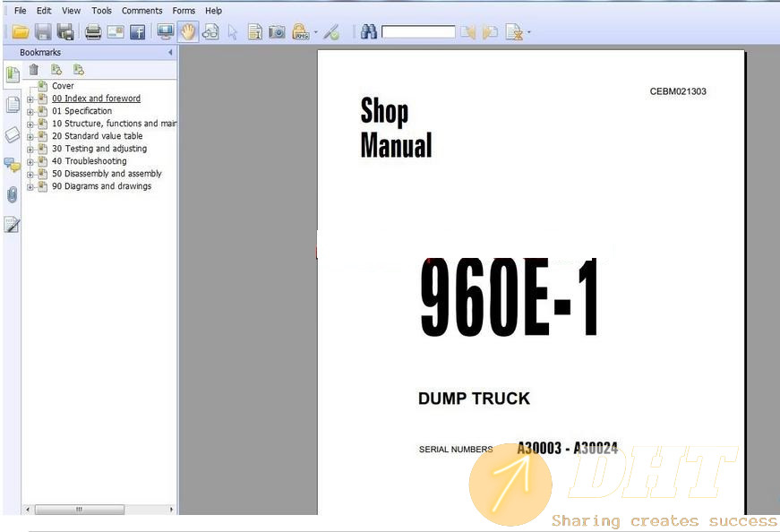Image resolution: width=780 pixels, height=532 pixels.
Task: Click the Save floppy disk icon
Action: pyautogui.click(x=43, y=32)
